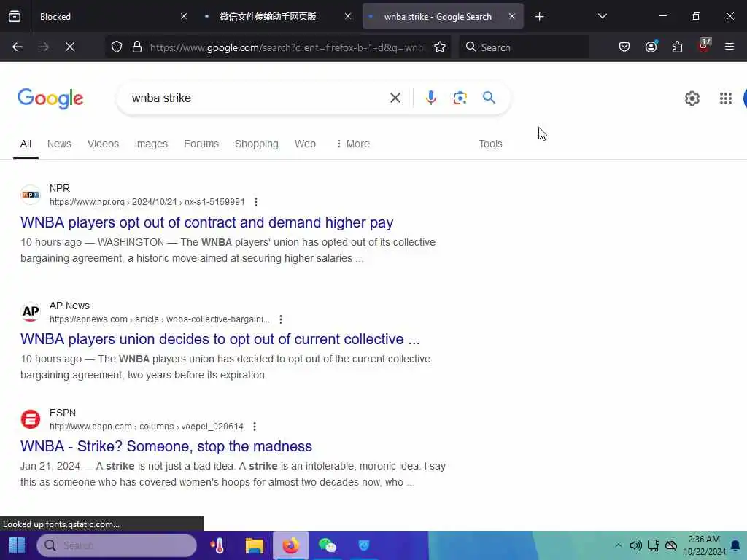Go back to the previous page

pos(18,47)
